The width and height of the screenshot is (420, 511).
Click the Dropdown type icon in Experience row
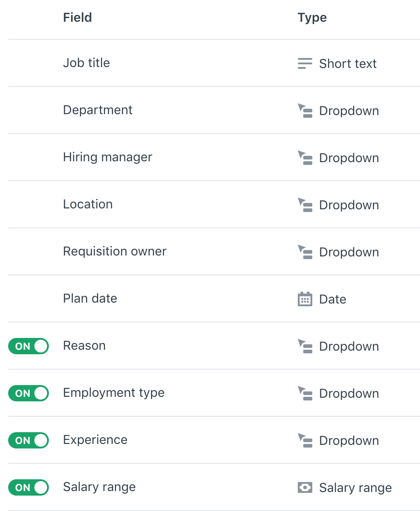pyautogui.click(x=305, y=441)
